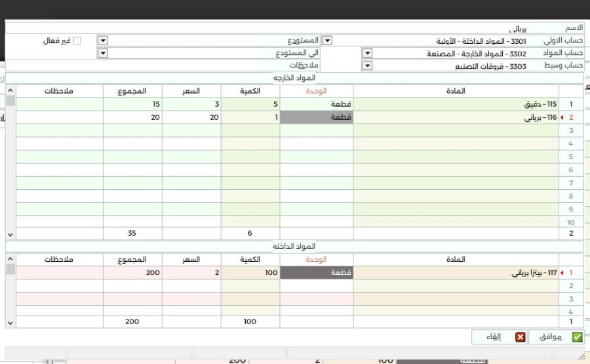
Task: Click total quantity 100 in المواد الداخله footer
Action: [250, 321]
